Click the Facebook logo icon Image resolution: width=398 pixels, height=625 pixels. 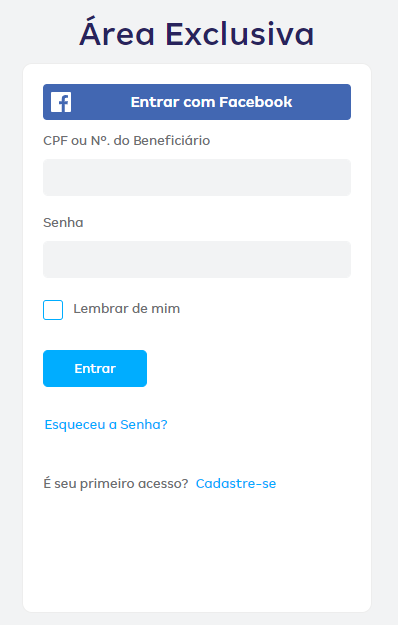pos(61,102)
